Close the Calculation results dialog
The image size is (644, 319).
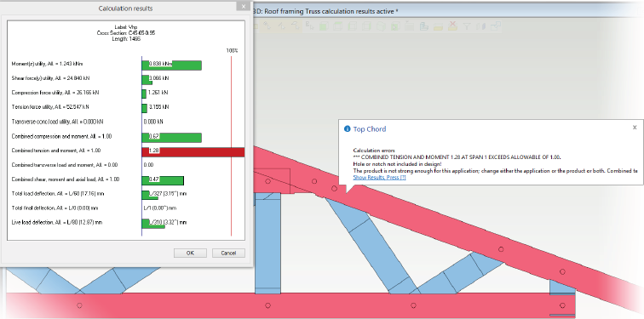(x=243, y=6)
